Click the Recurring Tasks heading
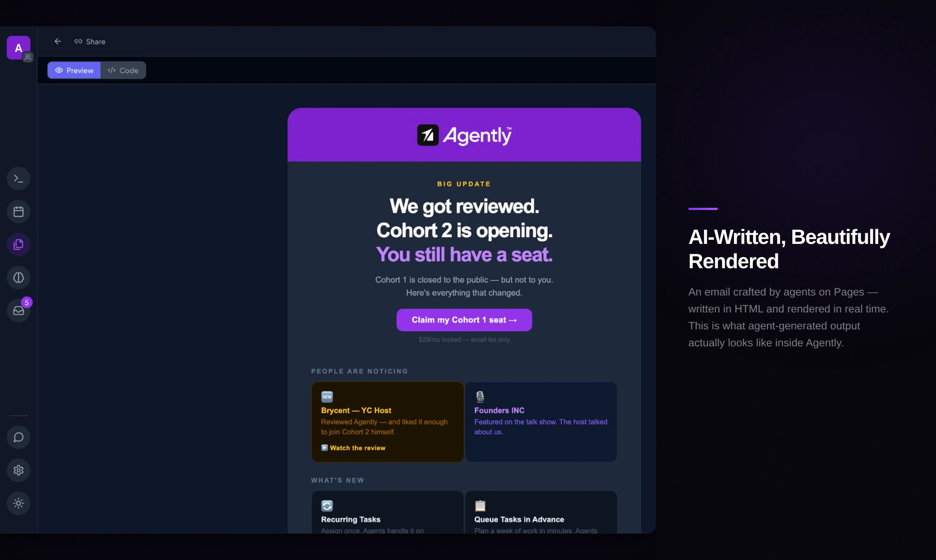 (350, 519)
